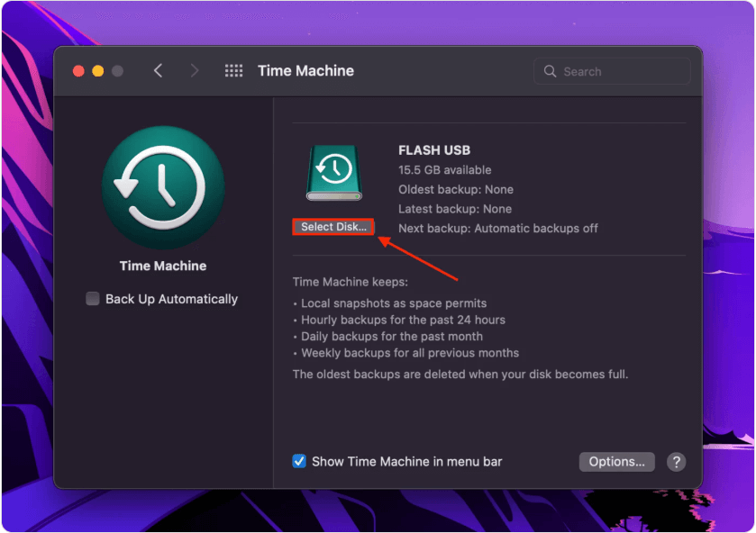Click the forward chevron in the toolbar

(x=195, y=71)
